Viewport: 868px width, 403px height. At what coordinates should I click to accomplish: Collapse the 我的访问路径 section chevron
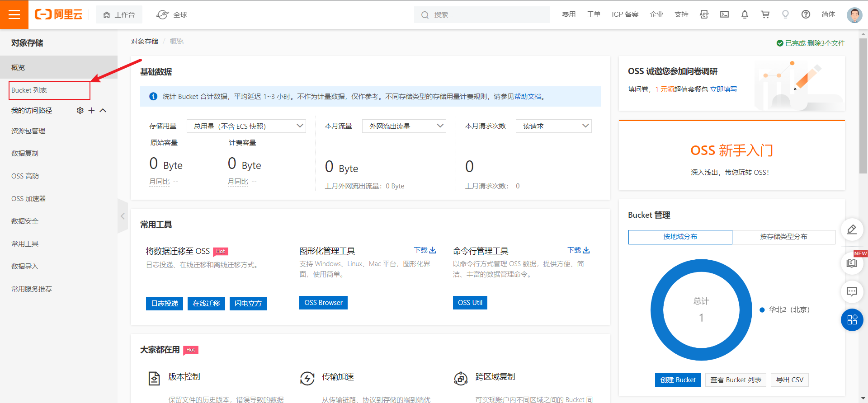(x=103, y=110)
